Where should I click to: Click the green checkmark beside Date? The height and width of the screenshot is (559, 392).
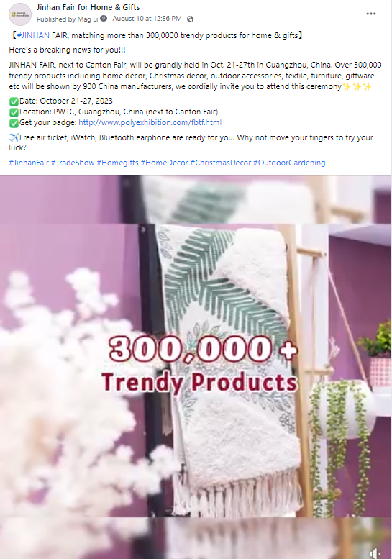(x=14, y=101)
